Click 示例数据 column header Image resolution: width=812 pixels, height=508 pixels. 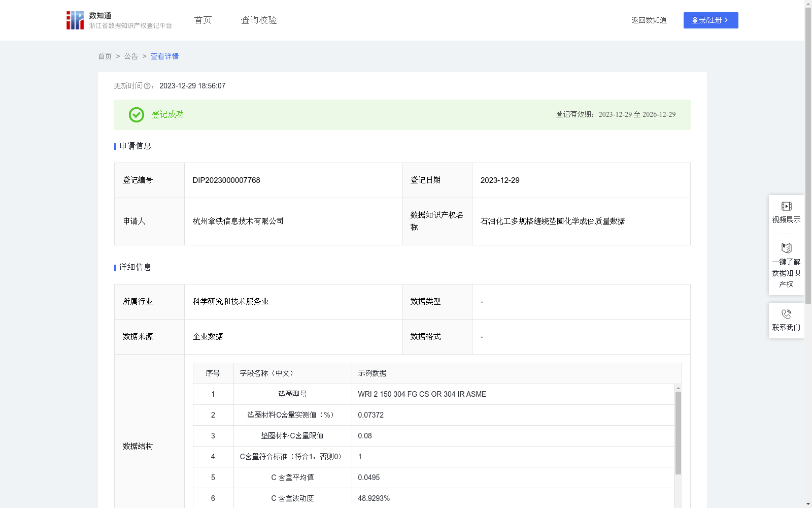(x=517, y=373)
